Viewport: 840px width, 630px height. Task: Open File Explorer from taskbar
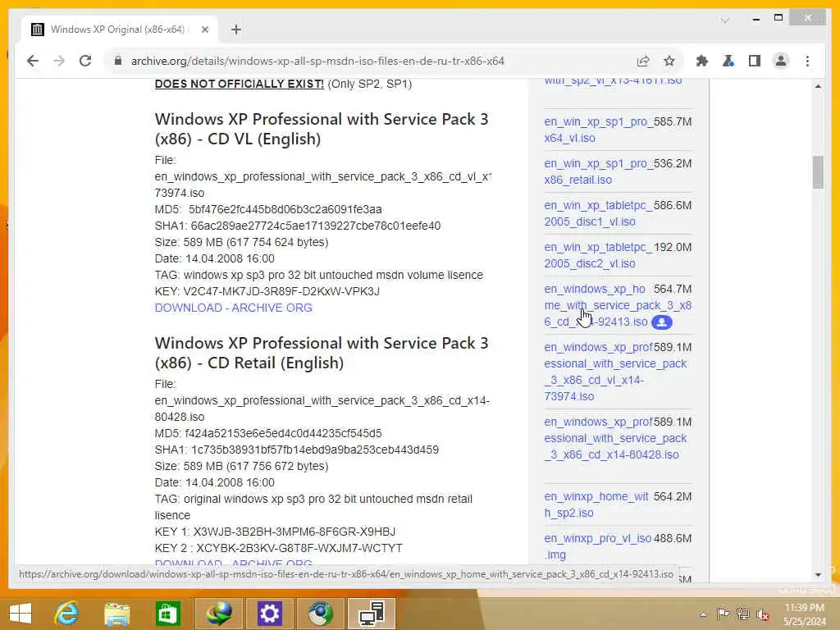point(117,614)
